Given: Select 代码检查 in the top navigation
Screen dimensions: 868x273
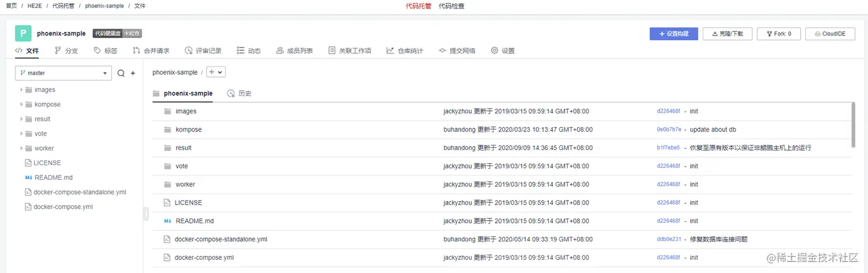Looking at the screenshot, I should 451,6.
